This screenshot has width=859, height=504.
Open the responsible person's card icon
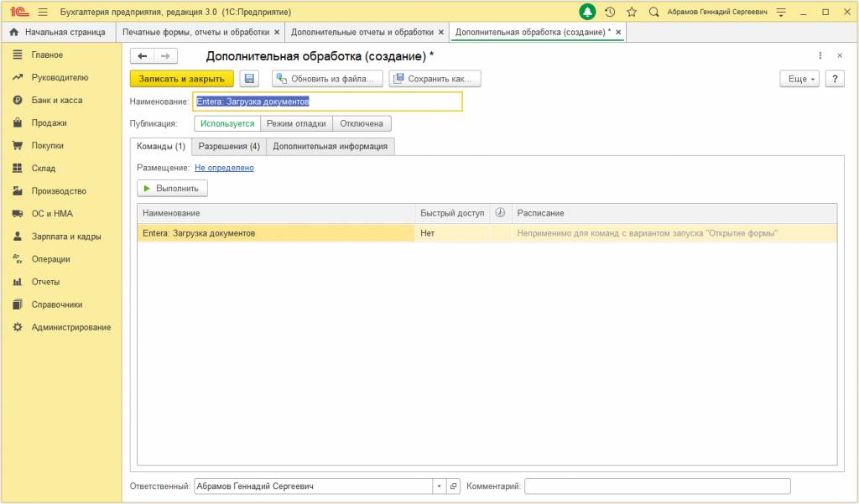click(453, 486)
